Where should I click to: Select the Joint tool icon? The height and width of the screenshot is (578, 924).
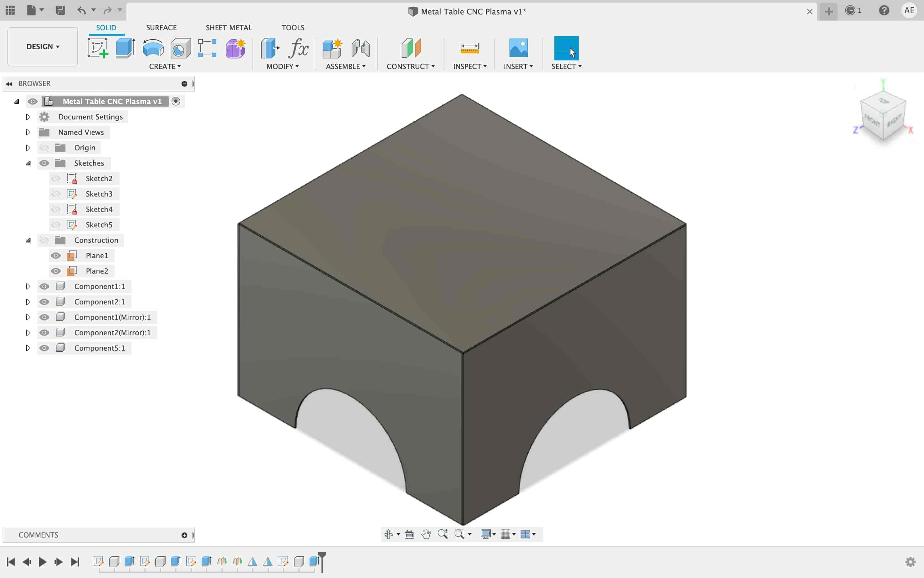tap(360, 48)
